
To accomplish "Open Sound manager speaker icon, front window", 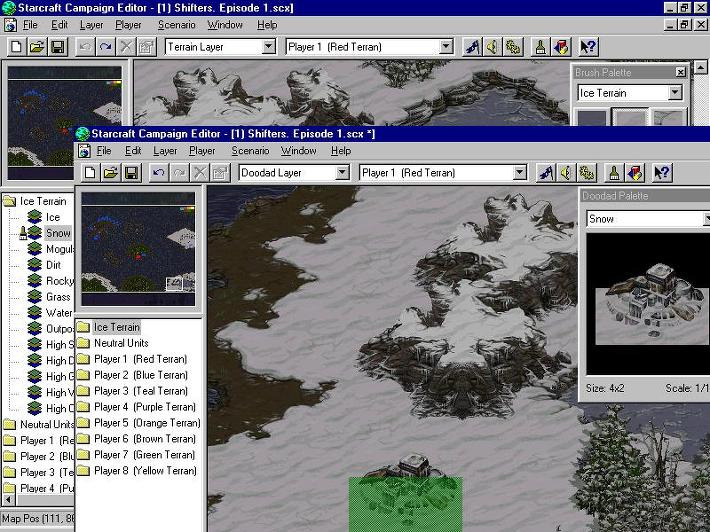I will 566,173.
